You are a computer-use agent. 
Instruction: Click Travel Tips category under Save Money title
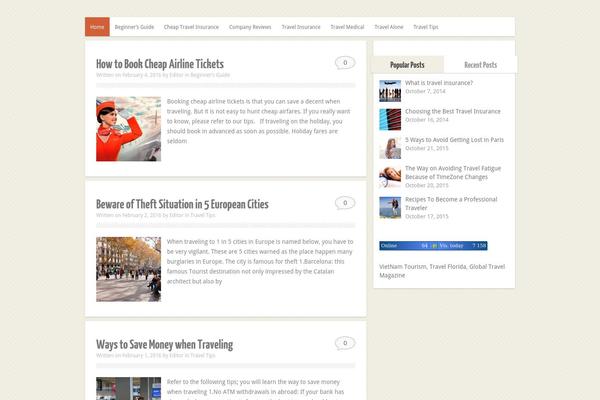coord(203,355)
